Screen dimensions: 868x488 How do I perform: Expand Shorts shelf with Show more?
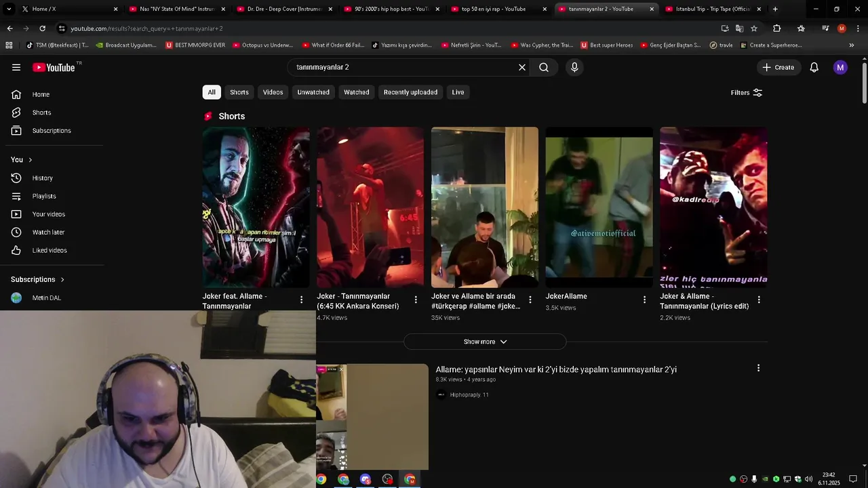(x=485, y=342)
